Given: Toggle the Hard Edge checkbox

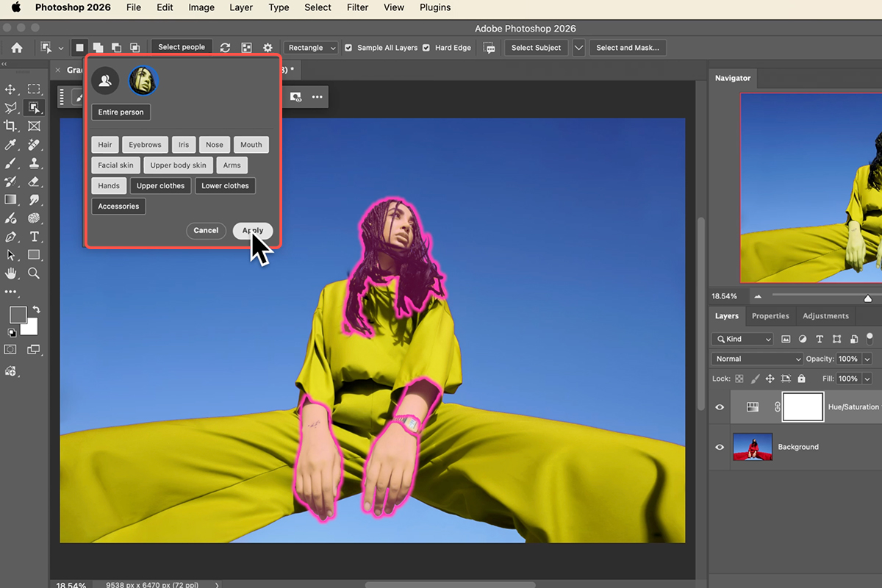Looking at the screenshot, I should click(426, 48).
